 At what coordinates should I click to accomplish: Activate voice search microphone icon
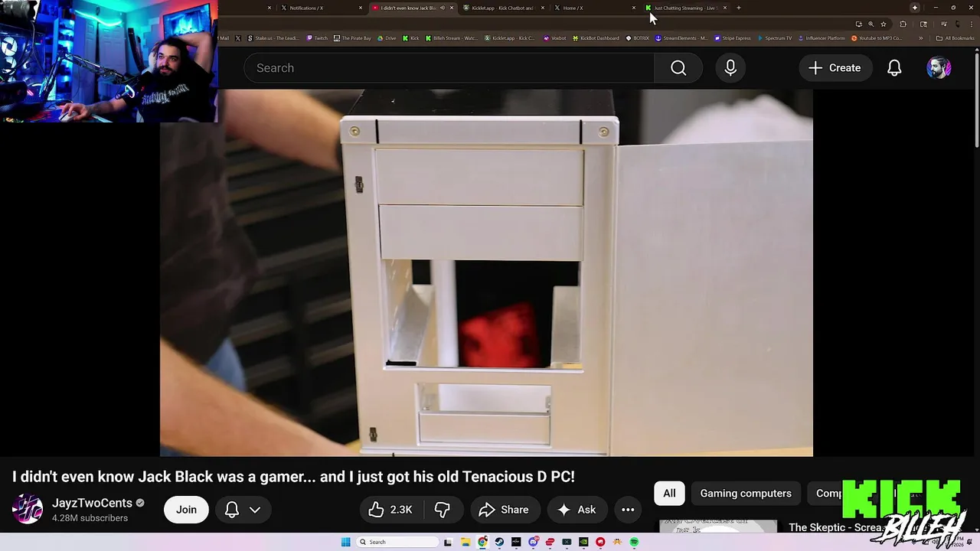[x=730, y=68]
